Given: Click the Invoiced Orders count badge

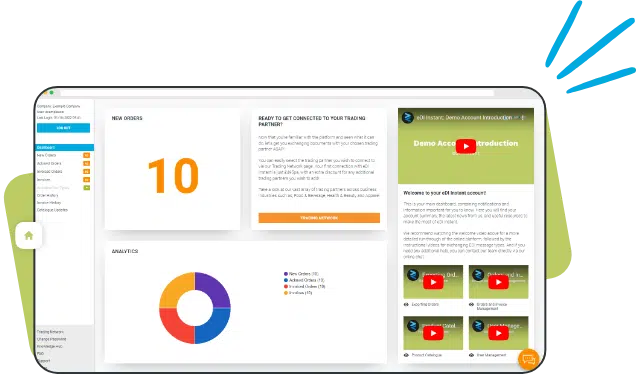Looking at the screenshot, I should coord(86,172).
